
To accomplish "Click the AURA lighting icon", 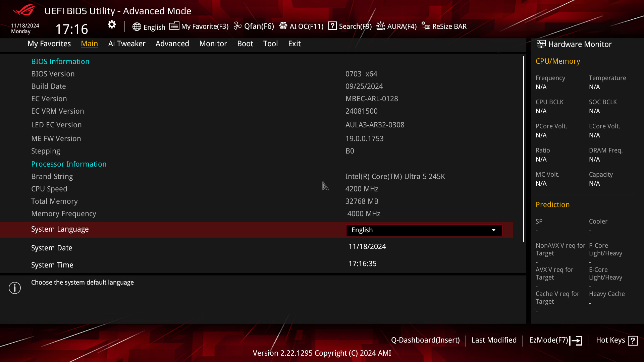I will (381, 26).
